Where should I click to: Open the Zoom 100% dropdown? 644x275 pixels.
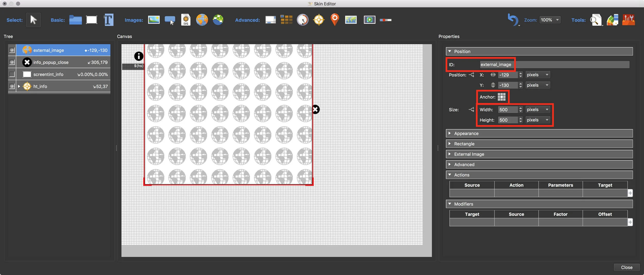(x=550, y=20)
